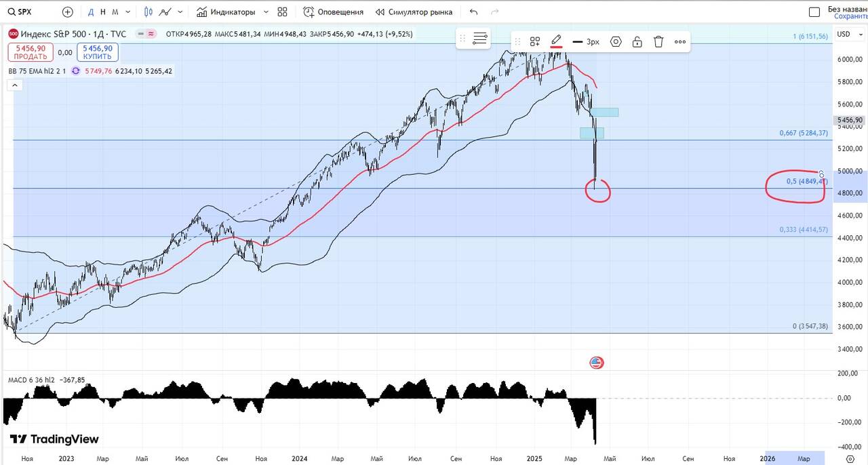Click the 6000,00 price axis label

coord(850,60)
